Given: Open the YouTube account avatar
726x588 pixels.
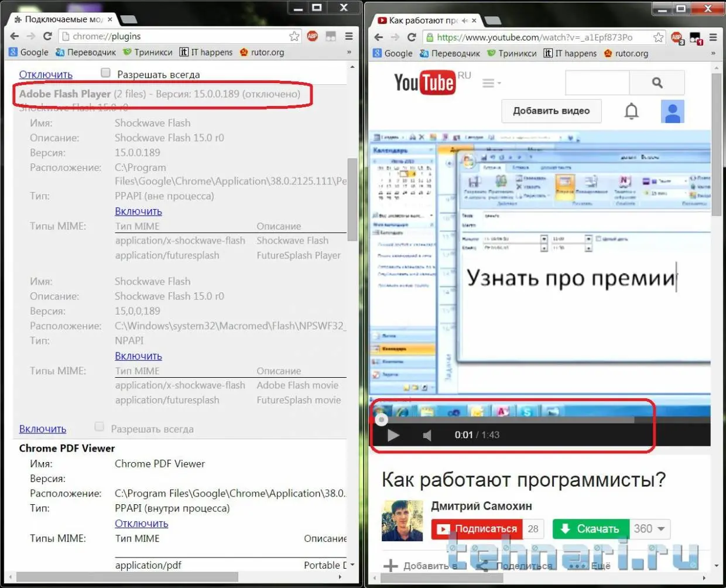Looking at the screenshot, I should [673, 111].
